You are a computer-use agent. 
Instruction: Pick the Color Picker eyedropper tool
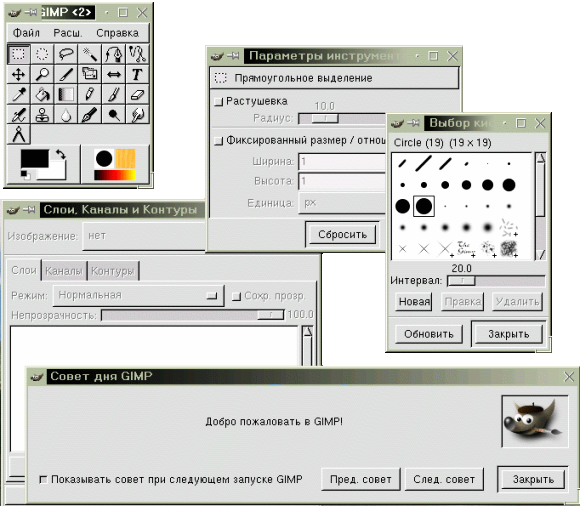(x=18, y=94)
